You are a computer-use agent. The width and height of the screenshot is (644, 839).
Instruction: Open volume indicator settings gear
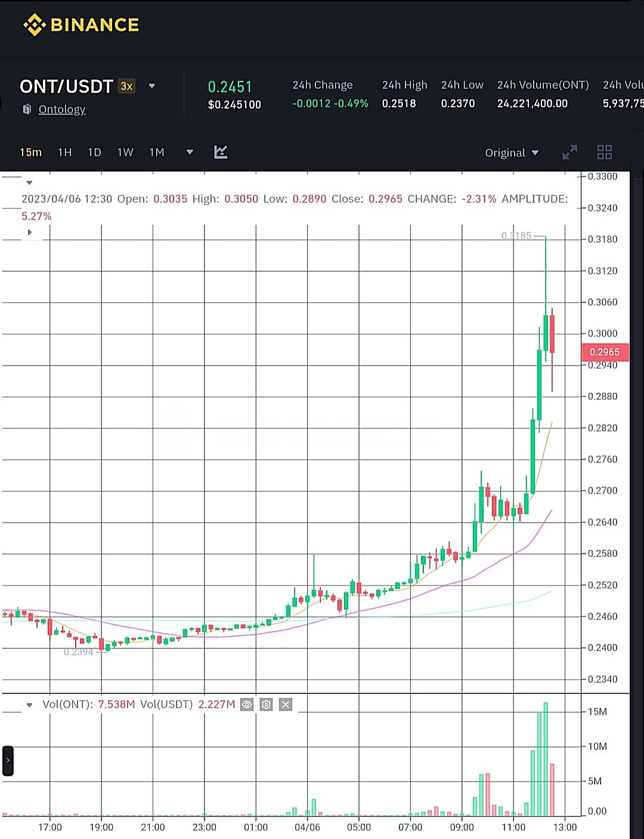click(x=266, y=705)
